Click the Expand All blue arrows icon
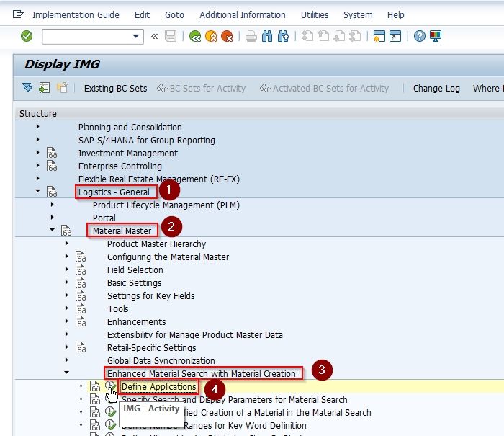This screenshot has height=436, width=504. tap(27, 87)
